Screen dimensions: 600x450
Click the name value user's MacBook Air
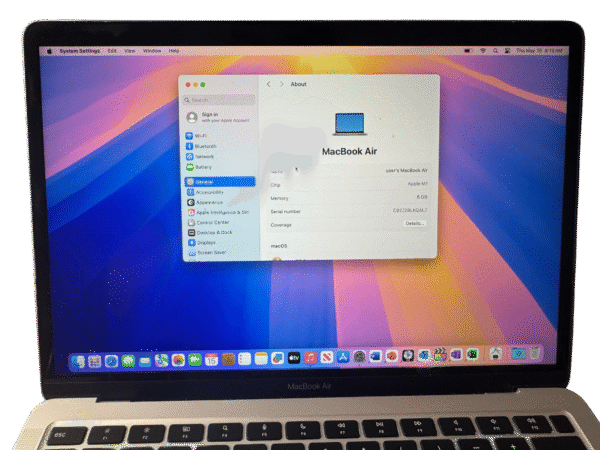[x=406, y=170]
